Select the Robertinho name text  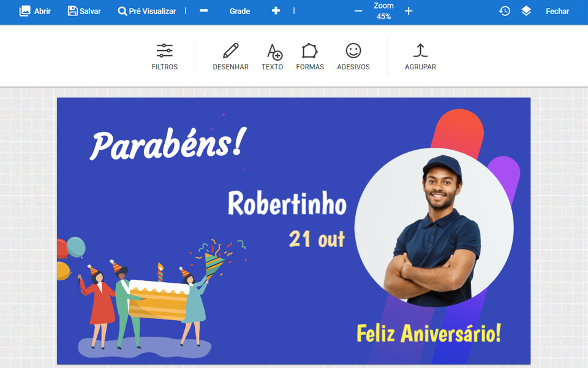(287, 203)
